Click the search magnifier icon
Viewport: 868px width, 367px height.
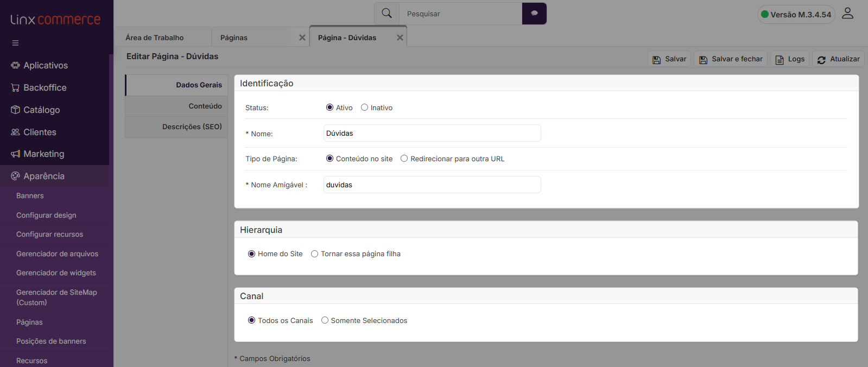click(387, 13)
